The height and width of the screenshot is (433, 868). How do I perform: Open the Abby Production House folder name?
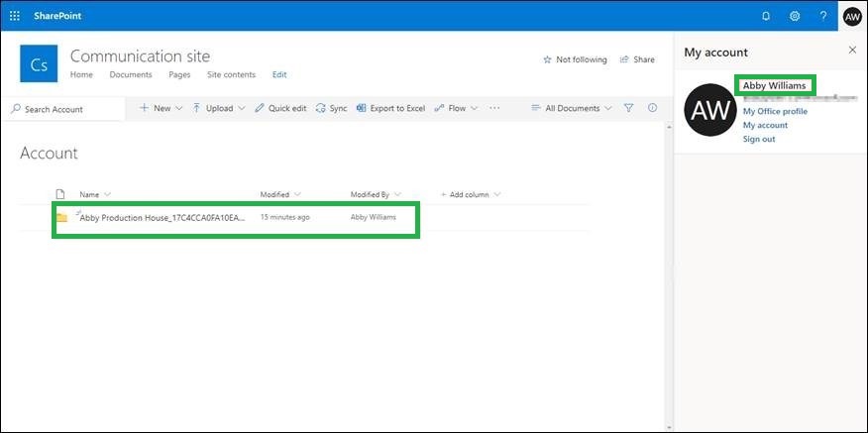click(x=163, y=218)
